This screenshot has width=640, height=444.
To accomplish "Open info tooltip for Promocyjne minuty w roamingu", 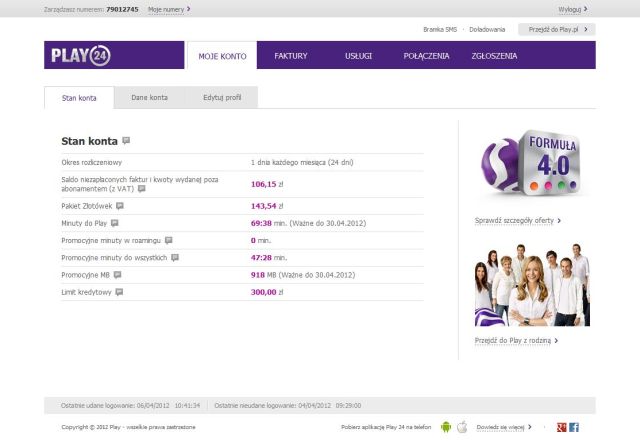I will (169, 240).
